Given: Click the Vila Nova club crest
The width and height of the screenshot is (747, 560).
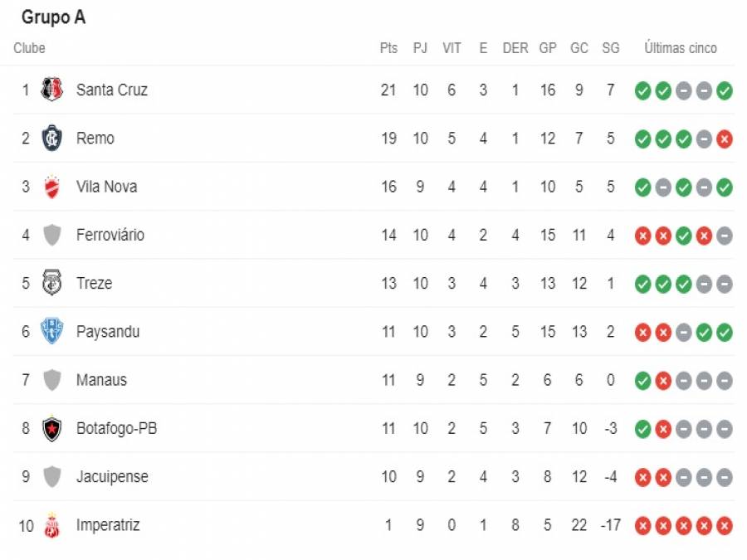Looking at the screenshot, I should click(52, 187).
